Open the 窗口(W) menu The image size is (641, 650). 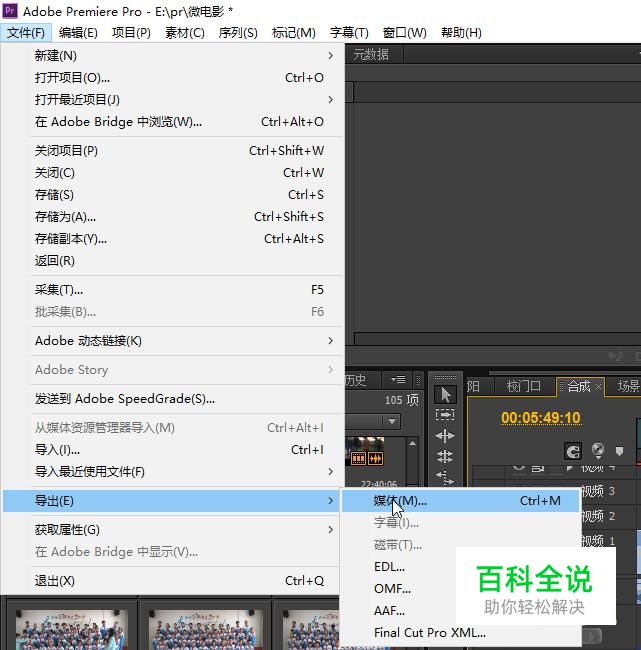pyautogui.click(x=405, y=32)
